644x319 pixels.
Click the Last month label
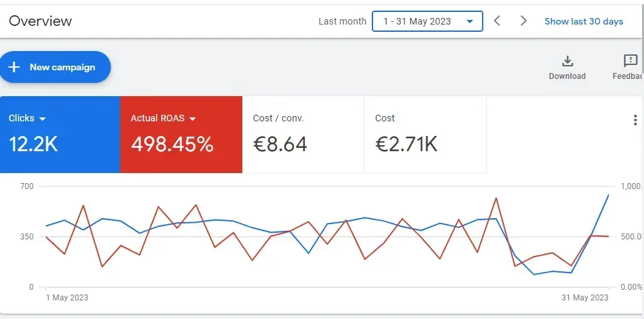tap(342, 21)
